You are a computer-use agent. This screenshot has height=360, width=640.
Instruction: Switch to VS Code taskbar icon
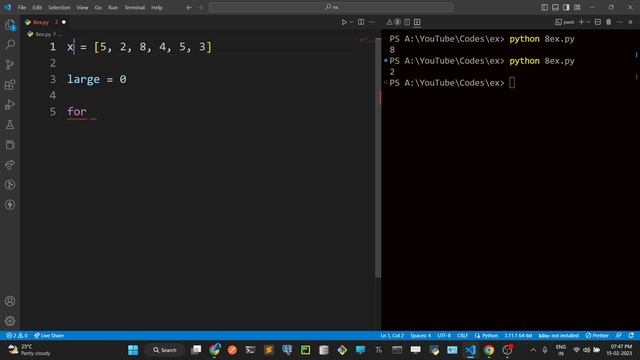[471, 350]
